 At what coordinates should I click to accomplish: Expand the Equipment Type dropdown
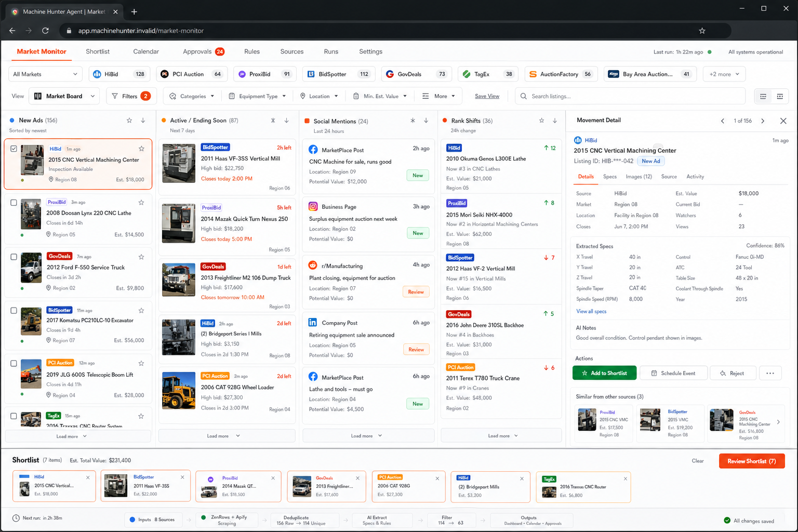(258, 96)
